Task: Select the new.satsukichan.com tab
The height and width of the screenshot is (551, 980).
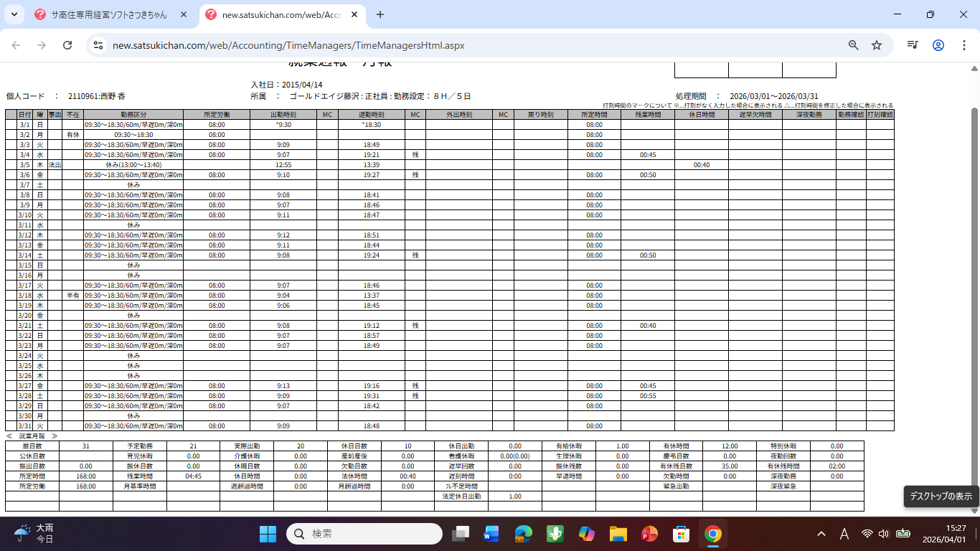Action: tap(280, 14)
